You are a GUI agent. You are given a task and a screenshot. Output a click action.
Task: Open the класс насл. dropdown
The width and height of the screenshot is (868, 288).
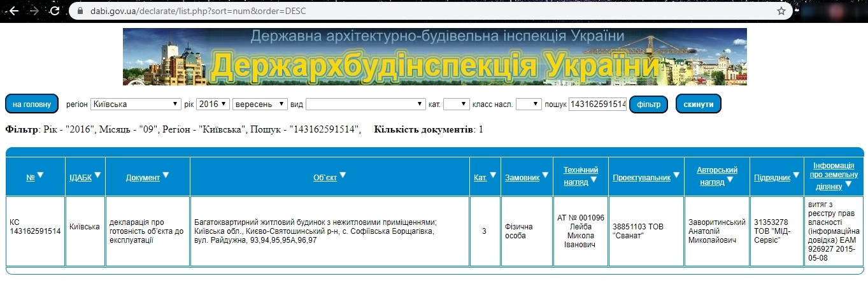[529, 104]
